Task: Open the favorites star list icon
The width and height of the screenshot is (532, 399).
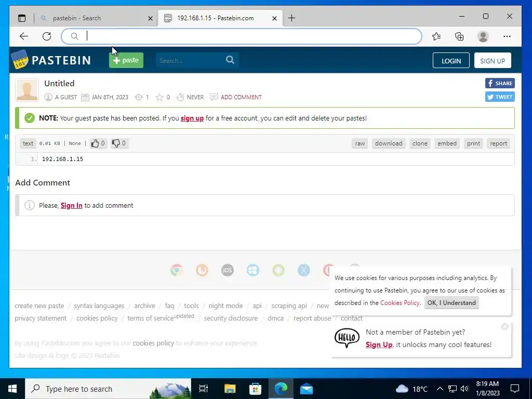Action: pyautogui.click(x=436, y=36)
